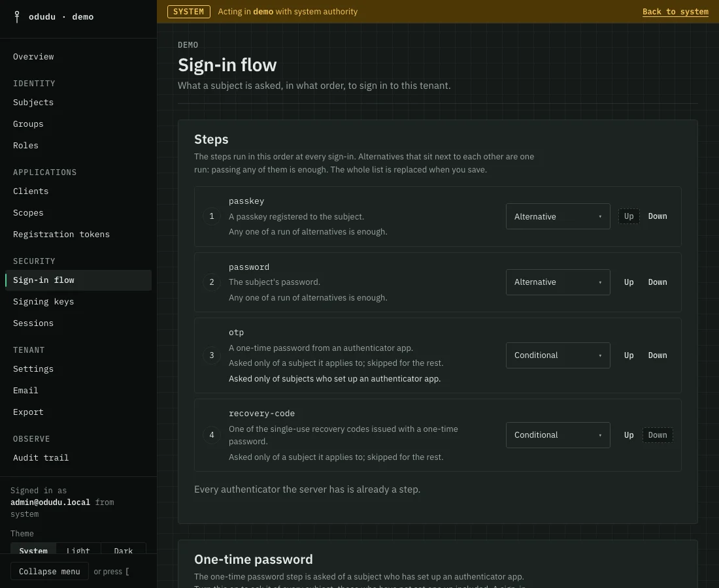The image size is (719, 588).
Task: Open the Roles page
Action: (x=25, y=145)
